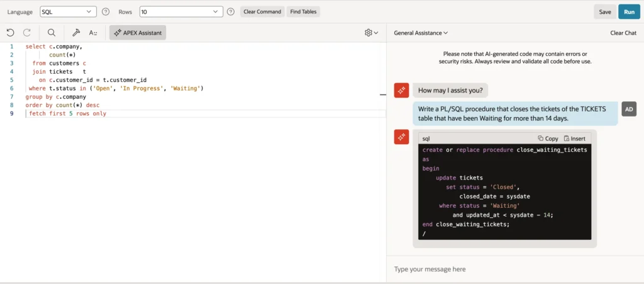Toggle the APEX Assistant button
Viewport: 644px width, 284px height.
point(138,33)
